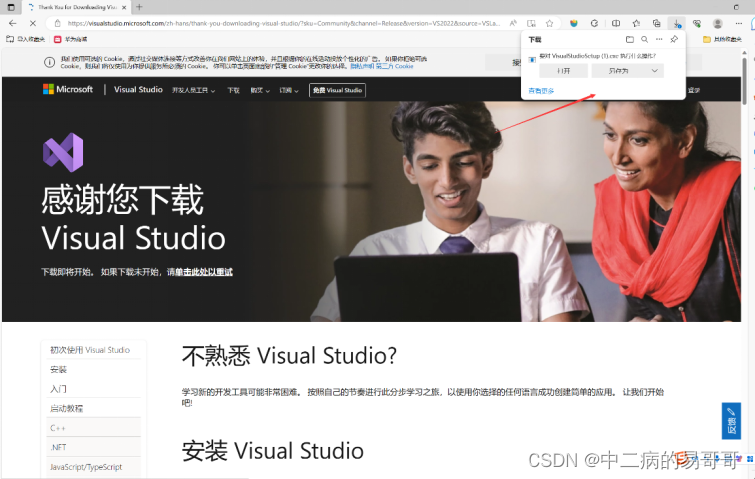Click the immersive reader icon in address bar

click(531, 23)
